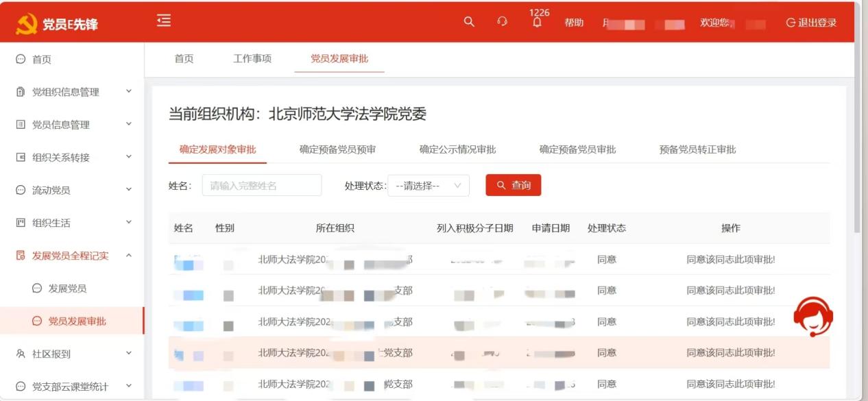Screen dimensions: 868x401
Task: Open notifications bell icon
Action: coord(537,23)
